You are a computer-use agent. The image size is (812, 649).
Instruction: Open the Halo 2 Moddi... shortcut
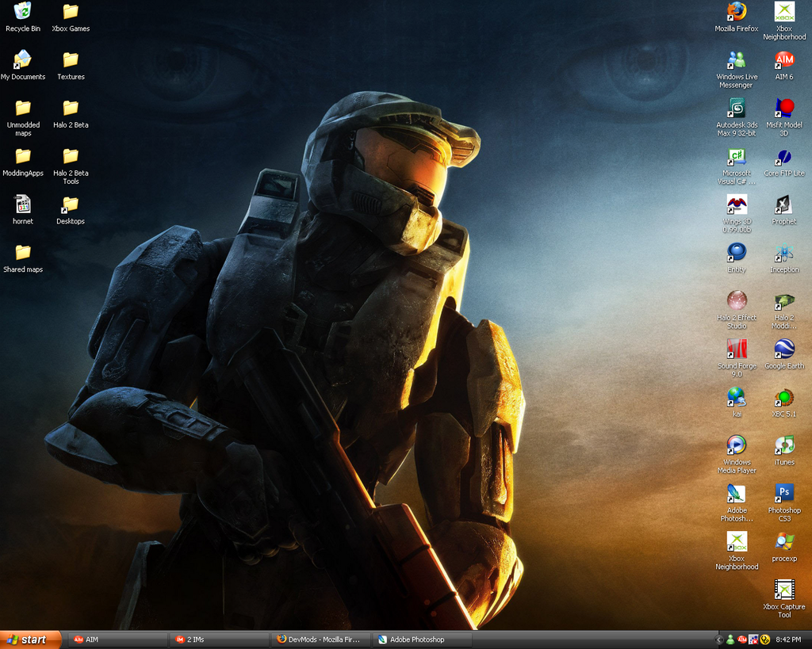[784, 310]
